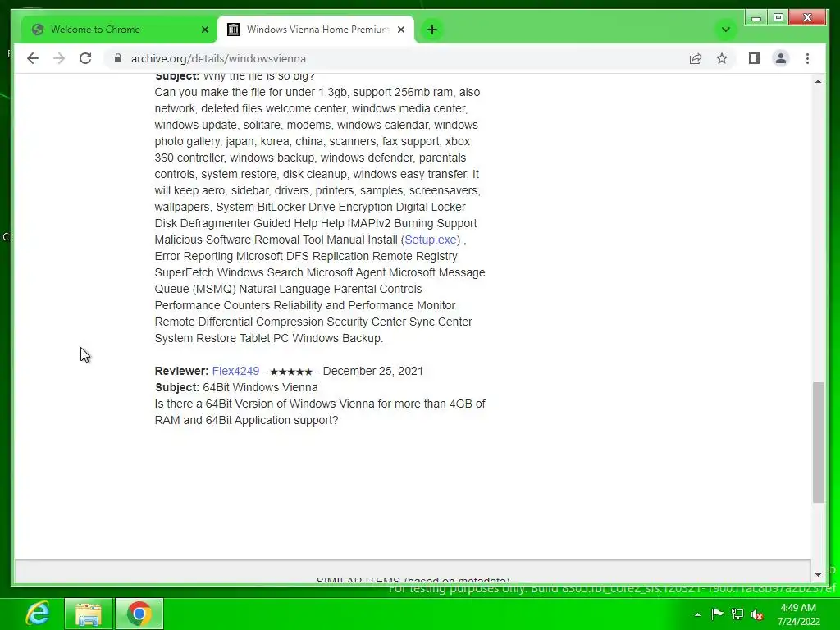Click the forward navigation arrow
The height and width of the screenshot is (630, 840).
(x=59, y=58)
